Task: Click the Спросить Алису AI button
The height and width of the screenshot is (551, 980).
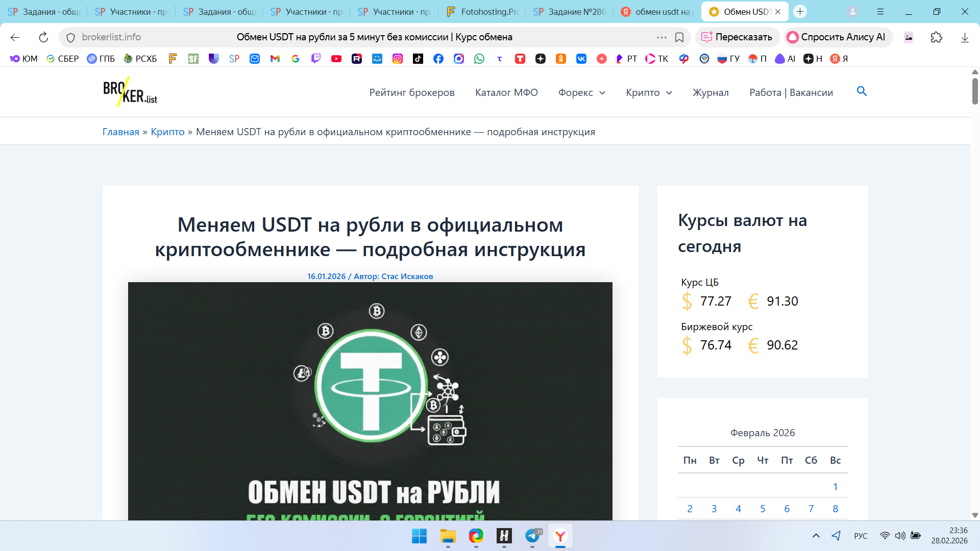Action: coord(837,37)
